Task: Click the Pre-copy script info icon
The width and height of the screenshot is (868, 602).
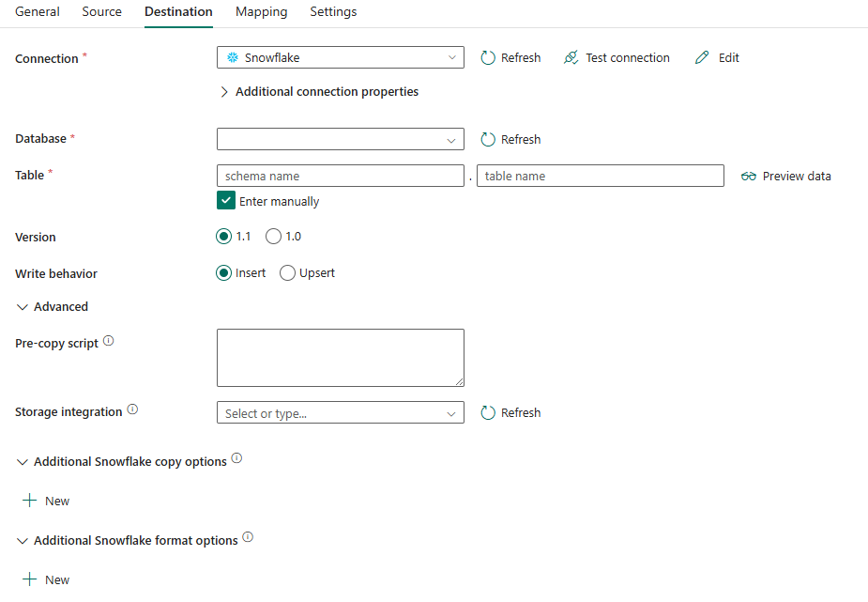Action: click(x=107, y=339)
